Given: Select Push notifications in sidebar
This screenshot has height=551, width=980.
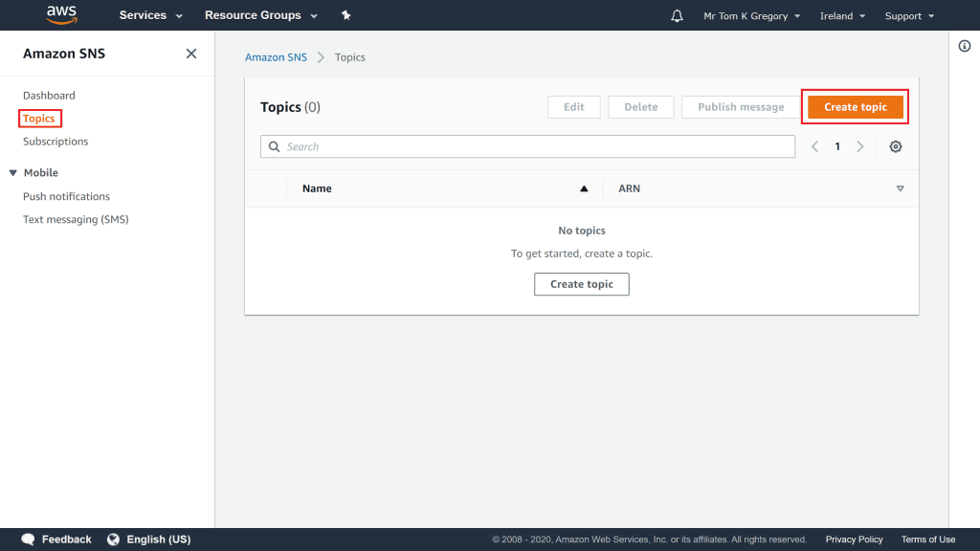Looking at the screenshot, I should [x=66, y=196].
